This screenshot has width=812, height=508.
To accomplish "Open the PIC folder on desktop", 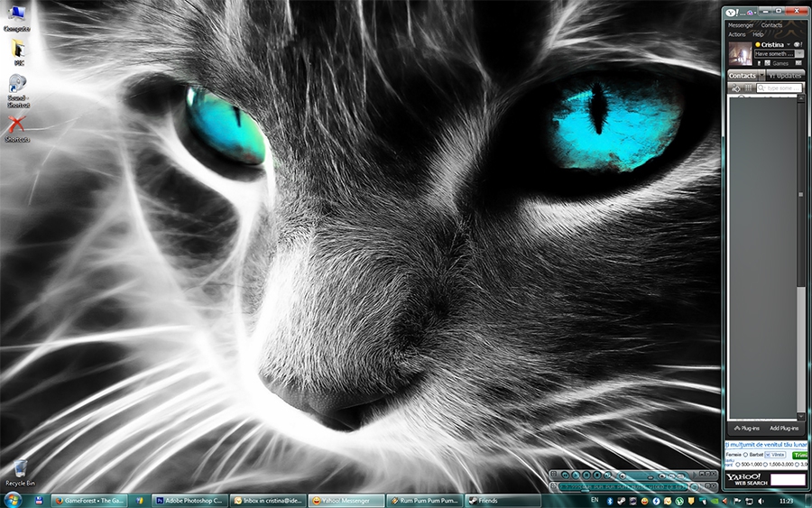I will tap(19, 53).
